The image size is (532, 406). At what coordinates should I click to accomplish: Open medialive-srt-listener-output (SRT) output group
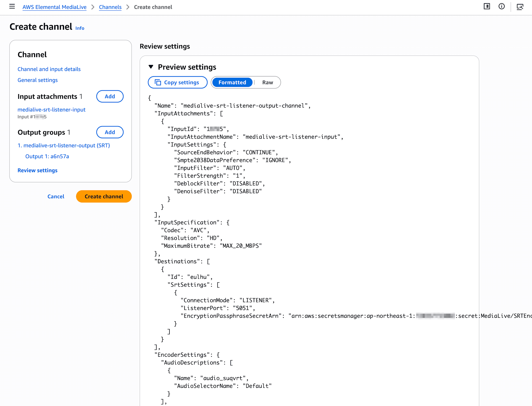click(64, 145)
